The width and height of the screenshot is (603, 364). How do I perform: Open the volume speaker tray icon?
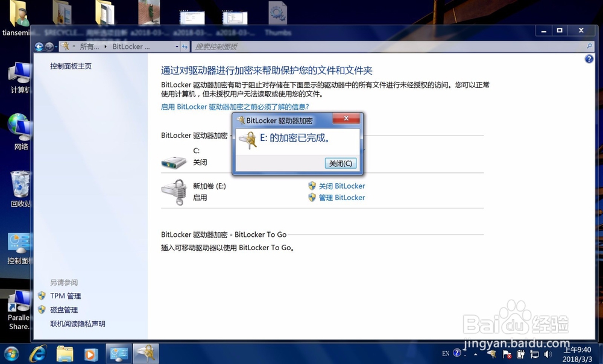(548, 354)
